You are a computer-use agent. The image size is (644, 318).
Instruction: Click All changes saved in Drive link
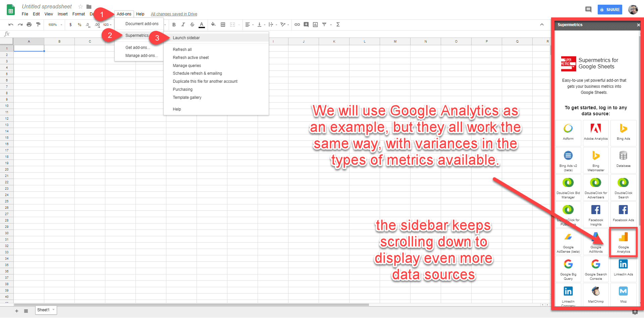point(174,14)
